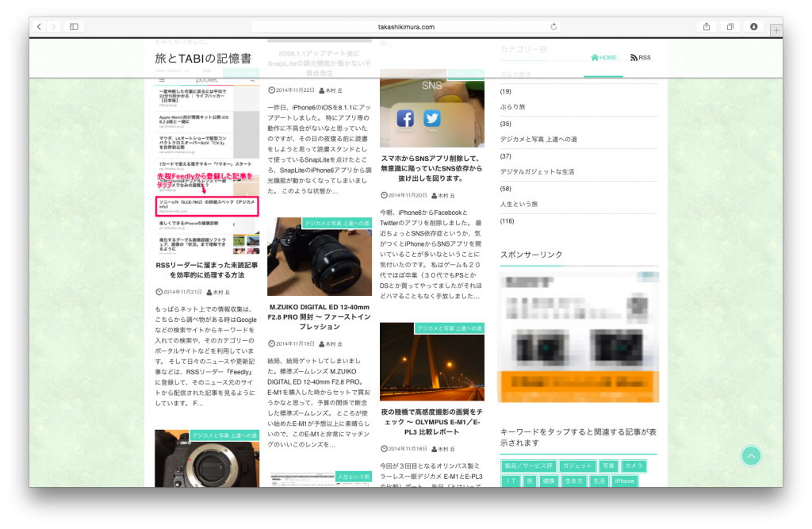Open the Safari share menu

[x=707, y=26]
